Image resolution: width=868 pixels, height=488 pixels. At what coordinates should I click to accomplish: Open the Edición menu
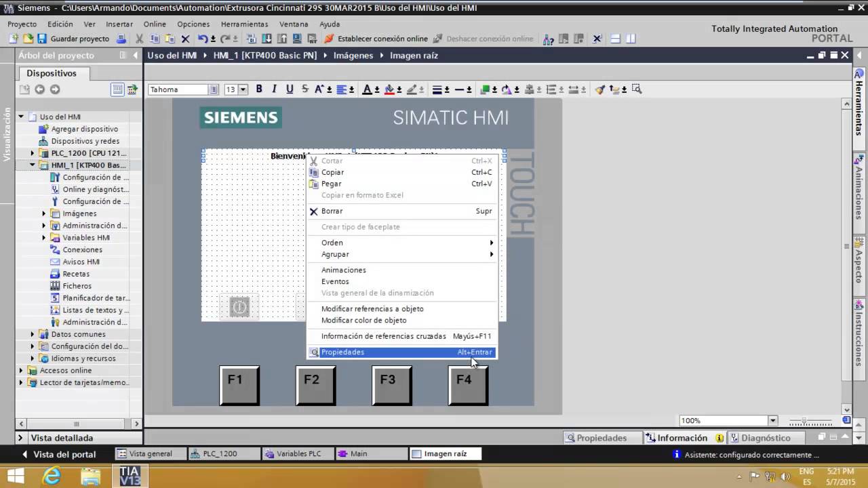(x=60, y=24)
